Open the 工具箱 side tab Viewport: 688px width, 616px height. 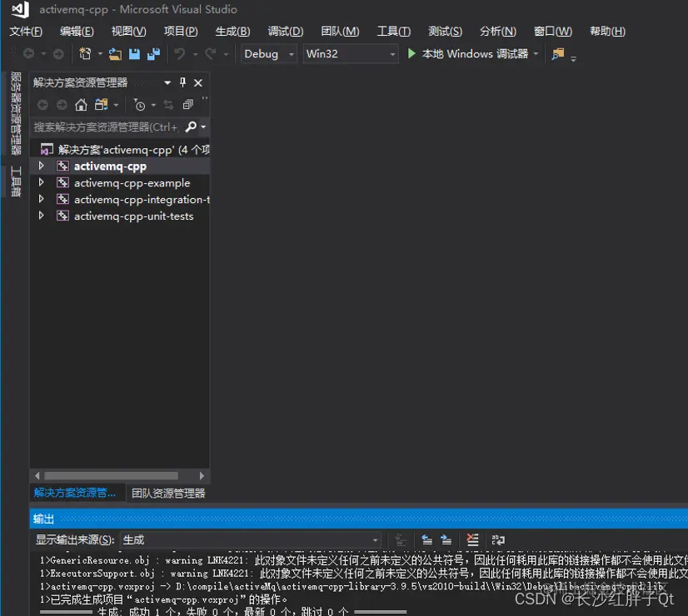pyautogui.click(x=16, y=181)
